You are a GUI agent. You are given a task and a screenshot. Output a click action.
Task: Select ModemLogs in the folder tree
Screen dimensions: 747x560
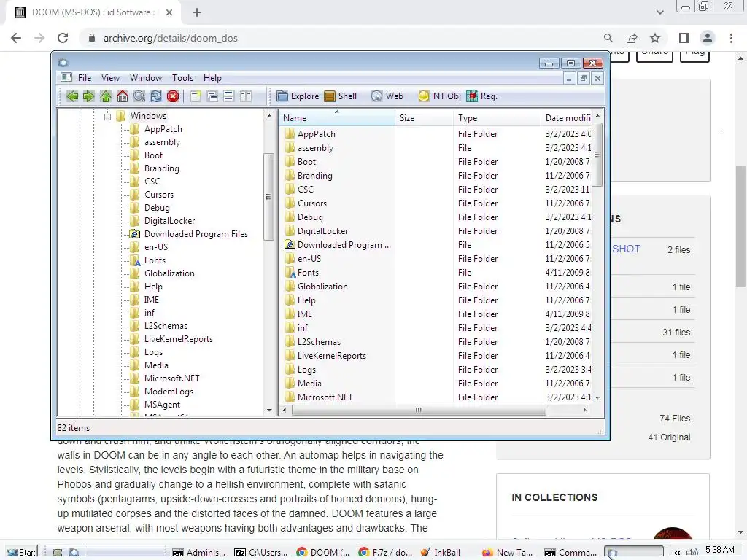(169, 392)
